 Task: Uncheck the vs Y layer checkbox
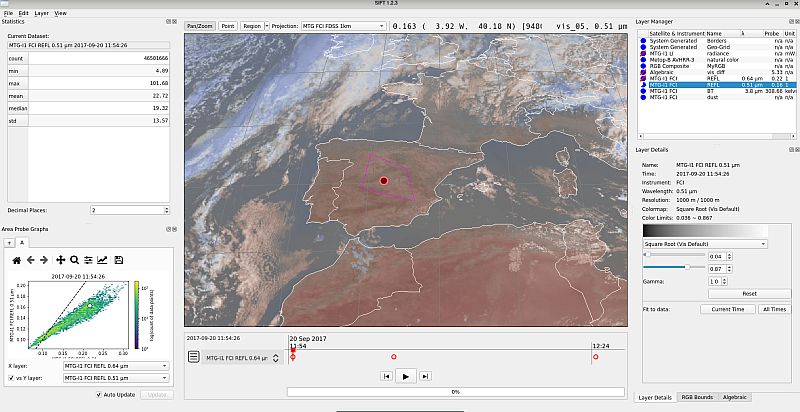pyautogui.click(x=12, y=378)
